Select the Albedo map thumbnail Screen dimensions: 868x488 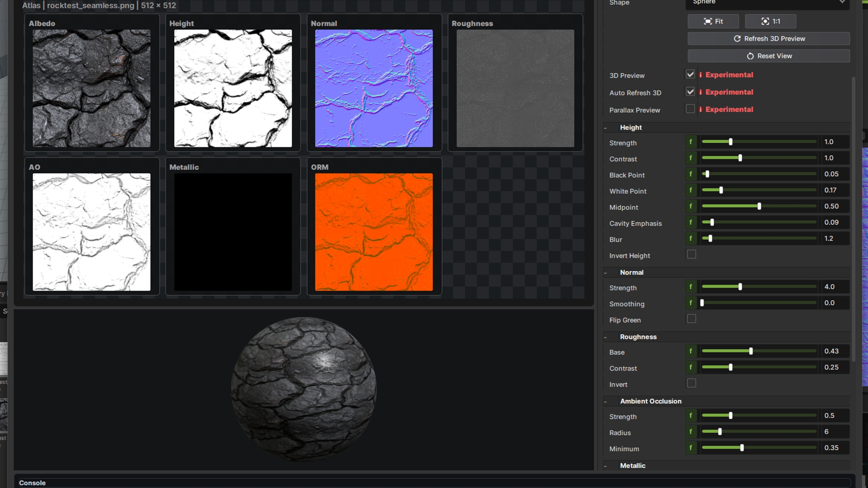(x=92, y=89)
